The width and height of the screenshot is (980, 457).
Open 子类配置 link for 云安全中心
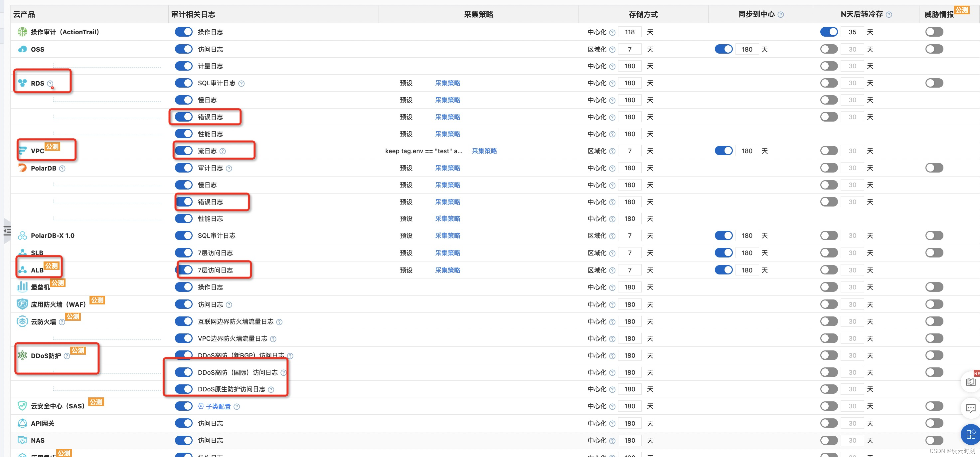218,406
